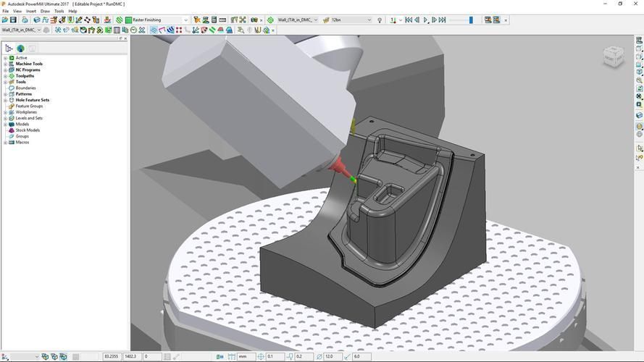Click the Block icon in main toolbar
The height and width of the screenshot is (362, 644).
(36, 20)
